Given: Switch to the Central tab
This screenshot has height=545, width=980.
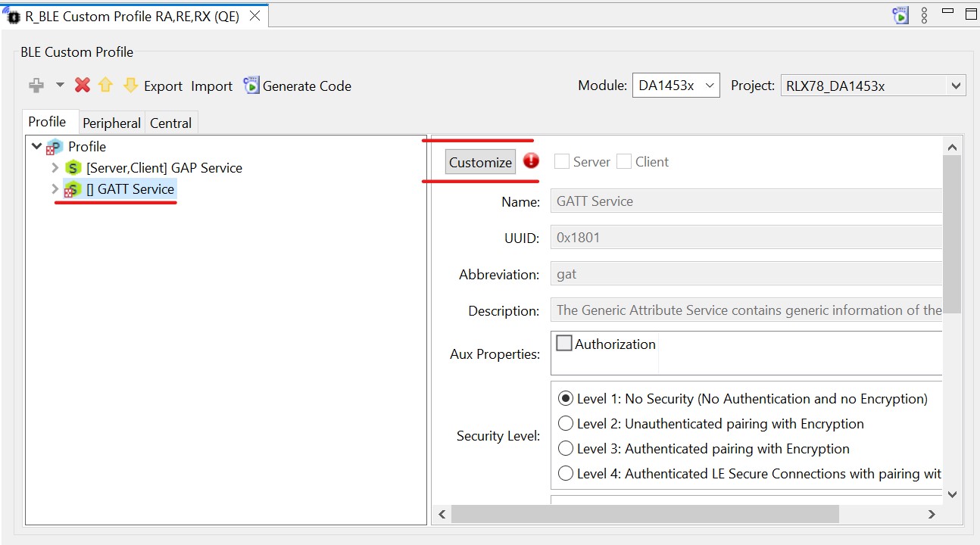Looking at the screenshot, I should [170, 123].
